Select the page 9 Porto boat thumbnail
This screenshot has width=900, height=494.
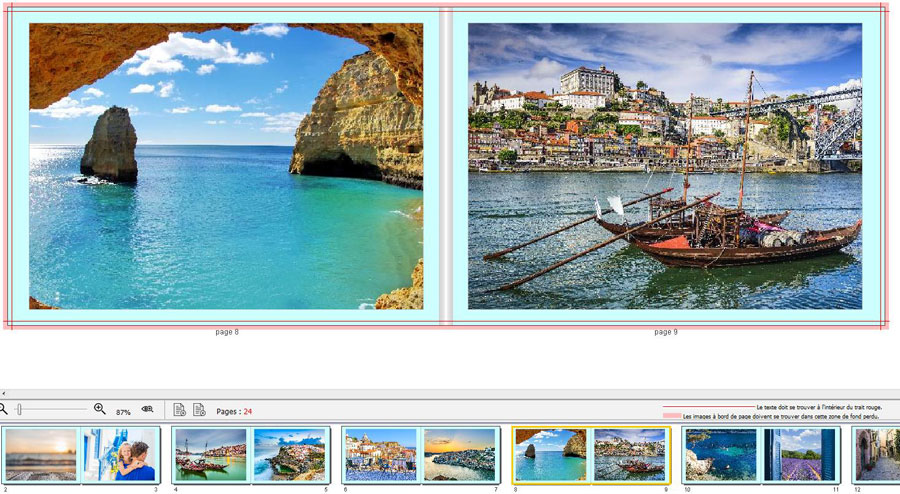[x=630, y=455]
